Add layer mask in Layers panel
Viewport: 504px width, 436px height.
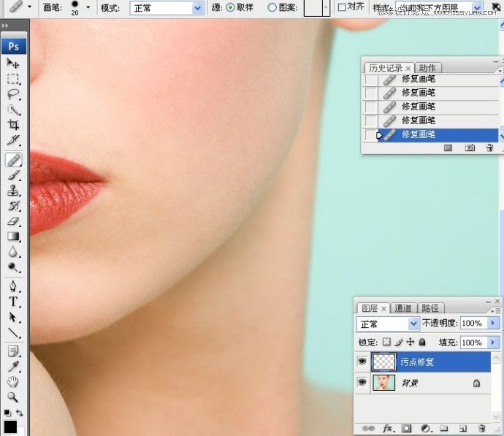[406, 428]
